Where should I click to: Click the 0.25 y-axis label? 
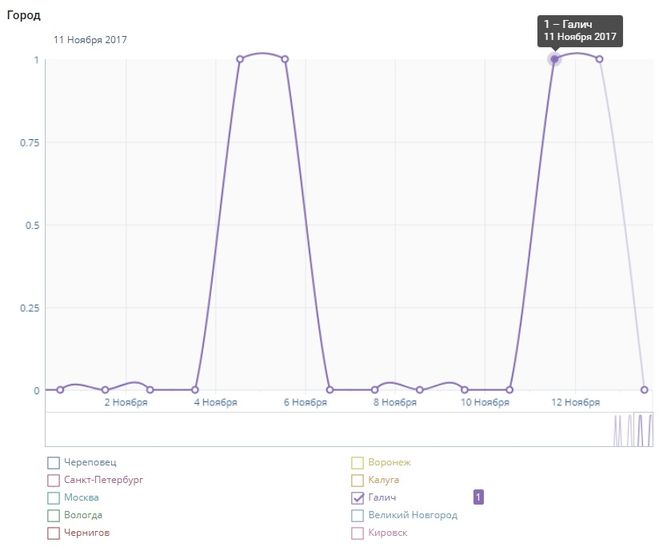tap(29, 308)
